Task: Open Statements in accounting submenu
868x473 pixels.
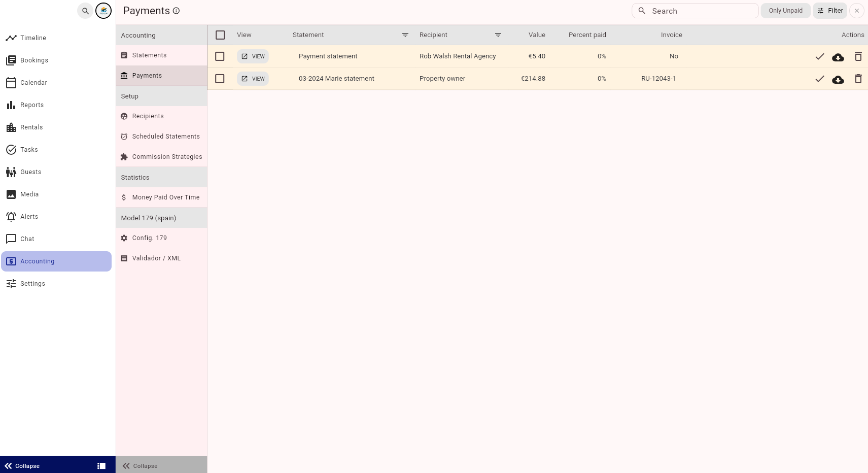Action: click(x=161, y=55)
